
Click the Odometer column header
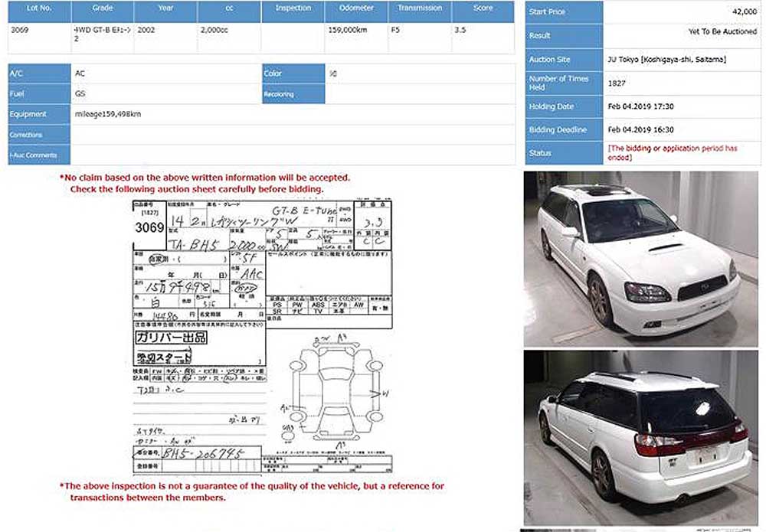coord(356,11)
